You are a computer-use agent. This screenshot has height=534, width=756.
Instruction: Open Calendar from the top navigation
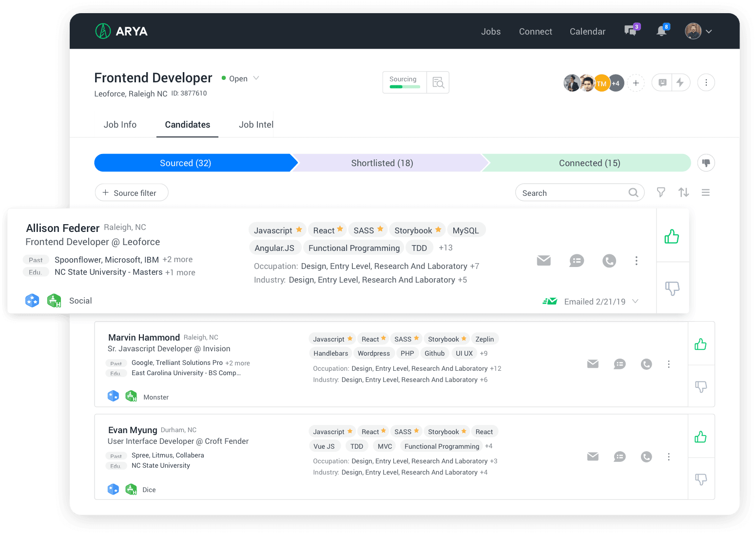pyautogui.click(x=587, y=32)
